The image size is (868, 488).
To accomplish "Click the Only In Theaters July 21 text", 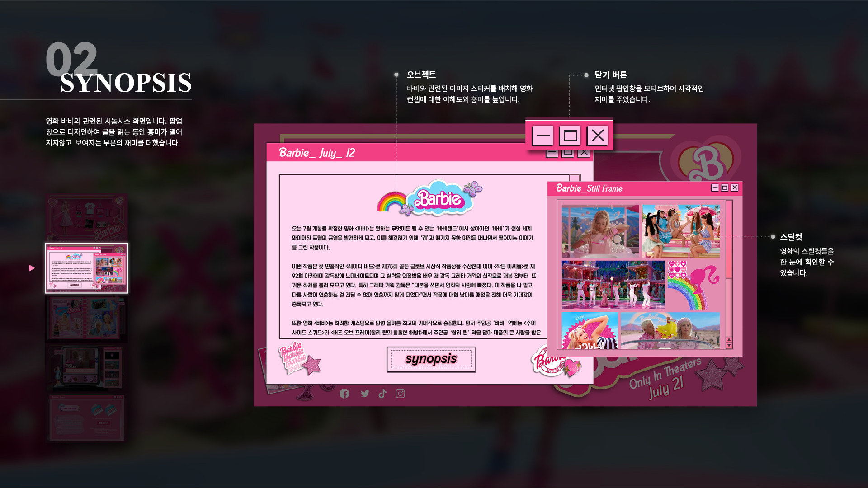I will pyautogui.click(x=665, y=379).
